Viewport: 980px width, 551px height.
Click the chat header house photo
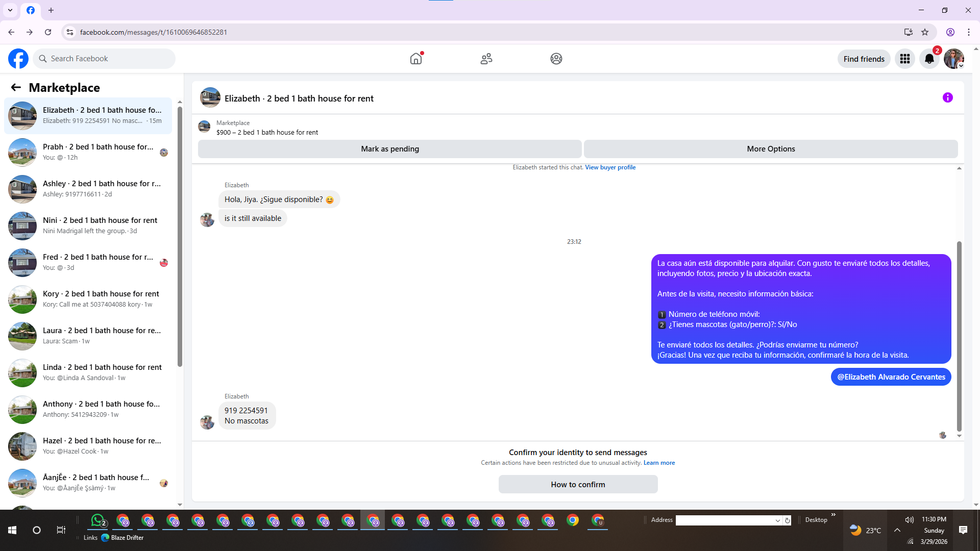tap(210, 97)
